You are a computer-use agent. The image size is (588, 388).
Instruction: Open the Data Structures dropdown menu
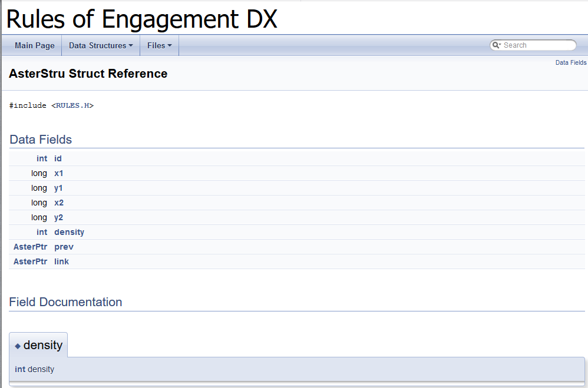tap(100, 45)
